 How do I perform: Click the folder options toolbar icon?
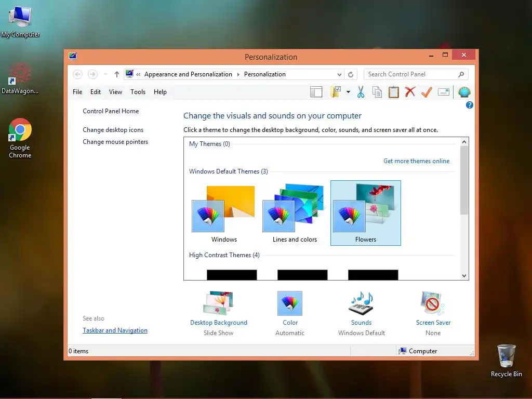pos(336,92)
